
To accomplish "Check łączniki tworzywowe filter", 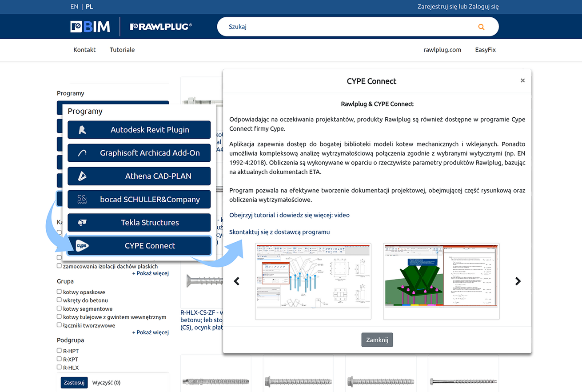I will click(59, 325).
